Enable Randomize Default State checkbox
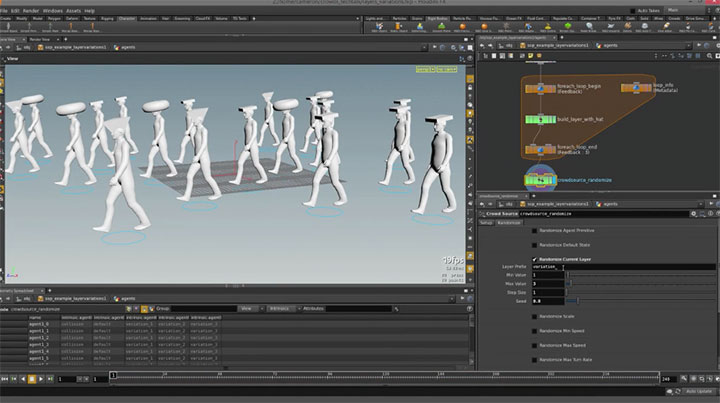This screenshot has height=403, width=720. point(534,245)
